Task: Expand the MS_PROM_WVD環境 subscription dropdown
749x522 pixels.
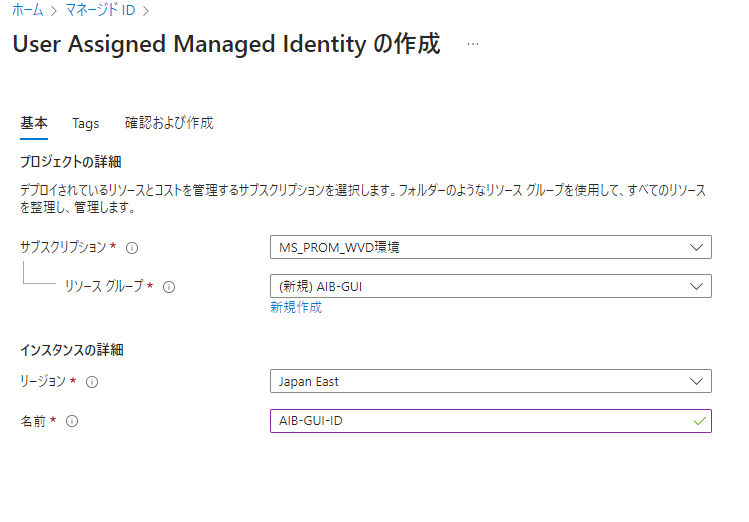Action: tap(490, 247)
